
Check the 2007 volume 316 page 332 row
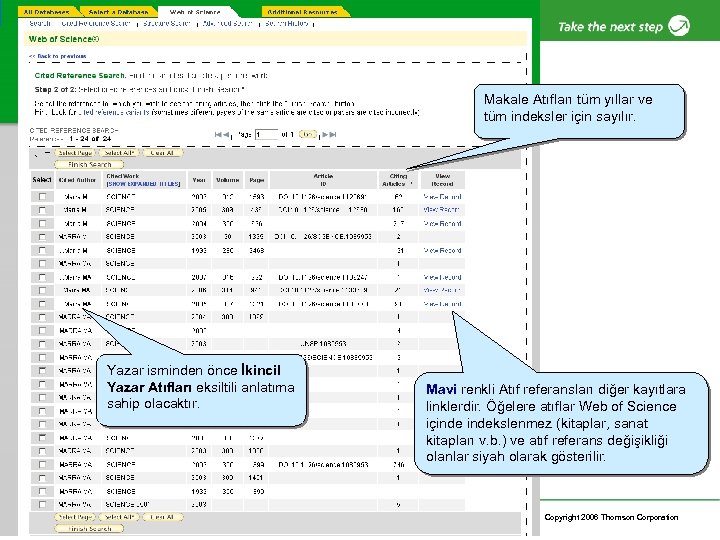42,277
